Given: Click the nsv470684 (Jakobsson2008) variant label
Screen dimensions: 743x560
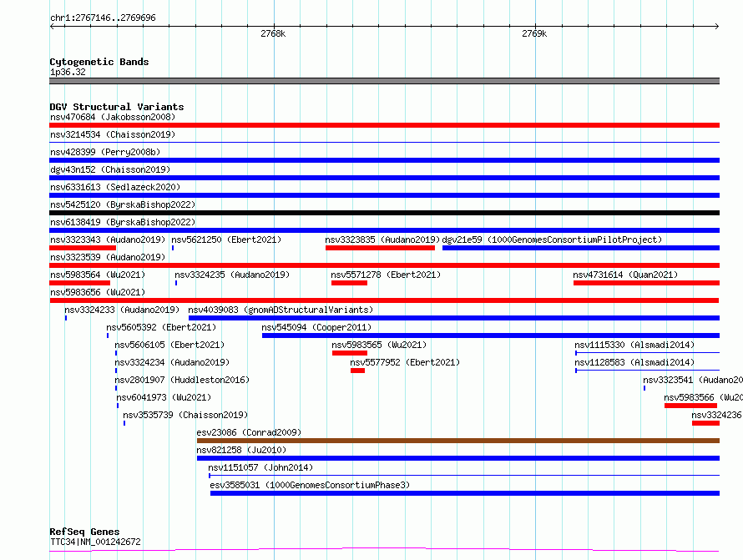Looking at the screenshot, I should click(113, 117).
